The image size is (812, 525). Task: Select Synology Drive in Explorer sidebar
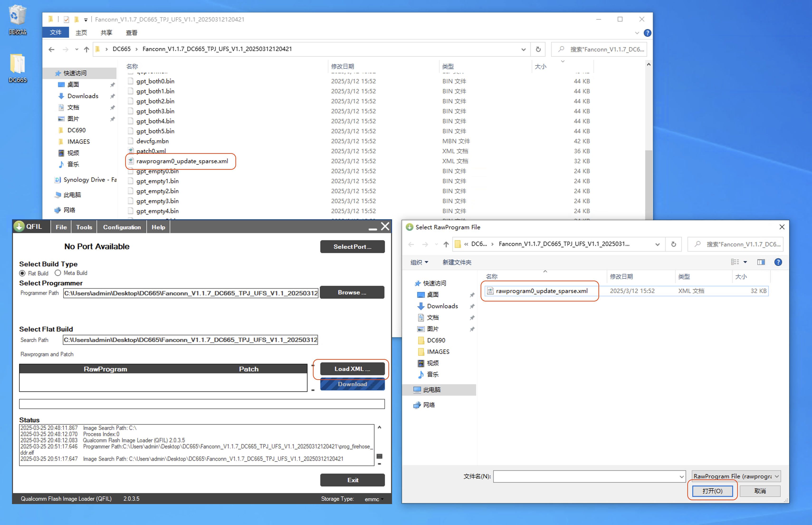85,180
